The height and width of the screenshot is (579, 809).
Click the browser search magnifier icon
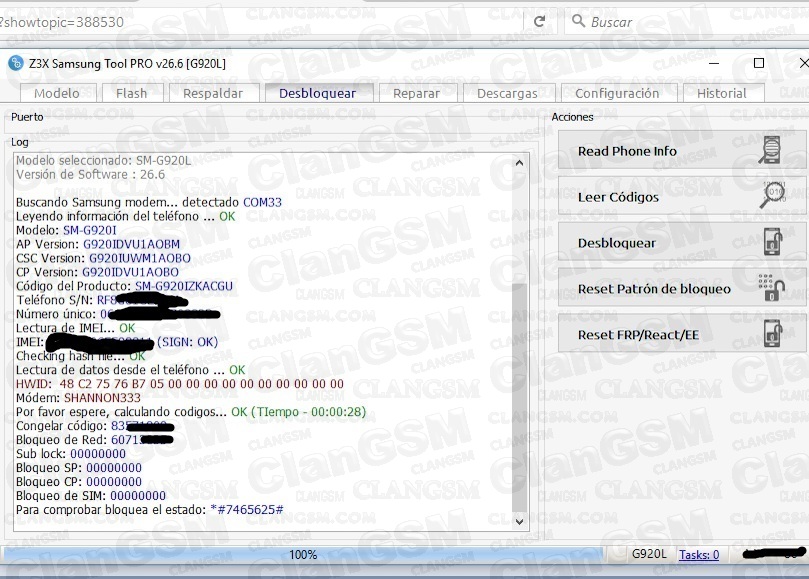point(578,21)
